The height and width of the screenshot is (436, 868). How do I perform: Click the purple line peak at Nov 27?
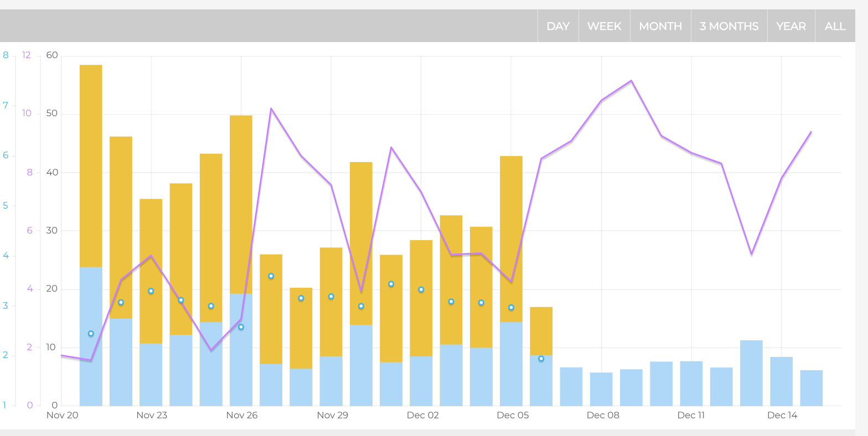tap(271, 108)
